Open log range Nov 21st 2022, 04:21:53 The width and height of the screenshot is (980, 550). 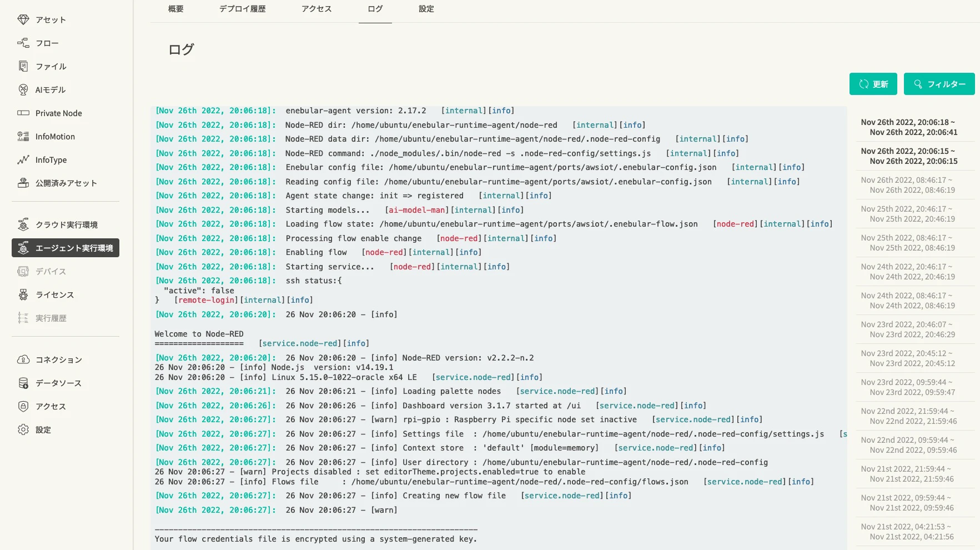(x=915, y=532)
